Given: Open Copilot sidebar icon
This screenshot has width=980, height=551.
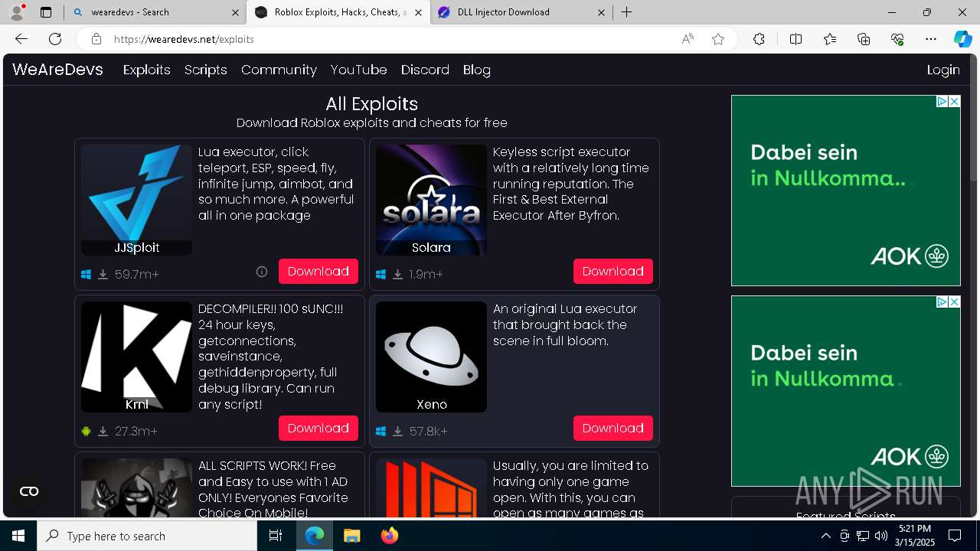Looking at the screenshot, I should [962, 39].
